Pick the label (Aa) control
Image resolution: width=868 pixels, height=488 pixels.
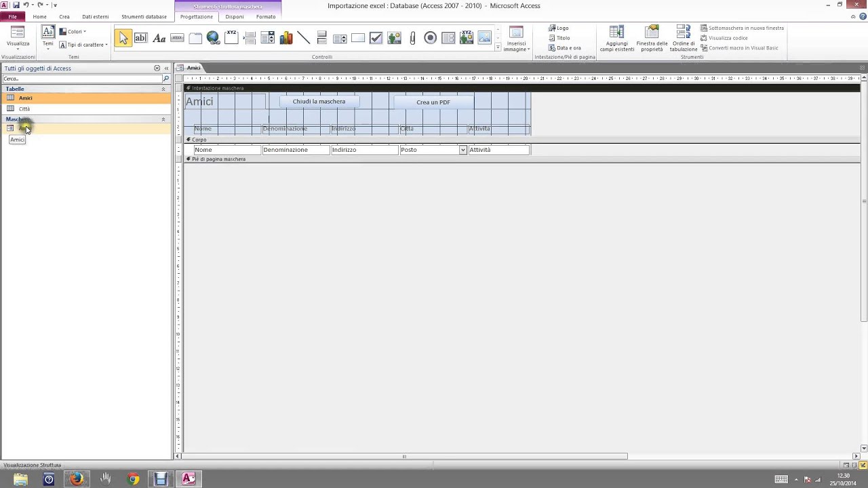click(x=159, y=38)
